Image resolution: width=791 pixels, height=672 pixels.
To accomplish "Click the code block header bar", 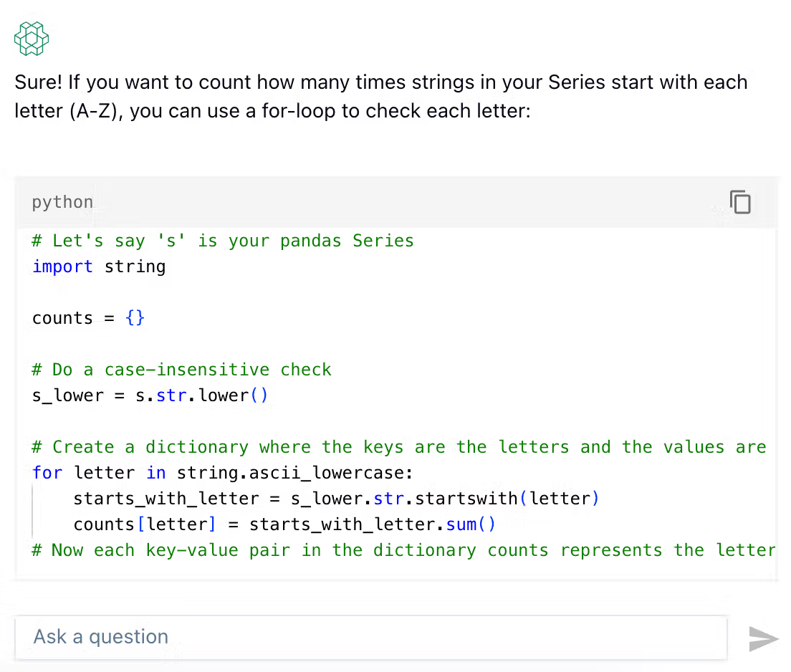I will 396,202.
